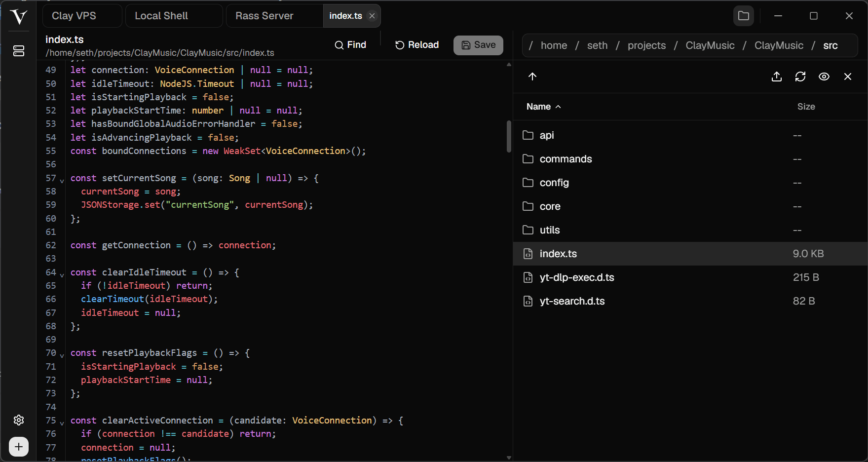Viewport: 868px width, 462px height.
Task: Select the yt-dlp-exec.d.ts file
Action: pos(690,277)
